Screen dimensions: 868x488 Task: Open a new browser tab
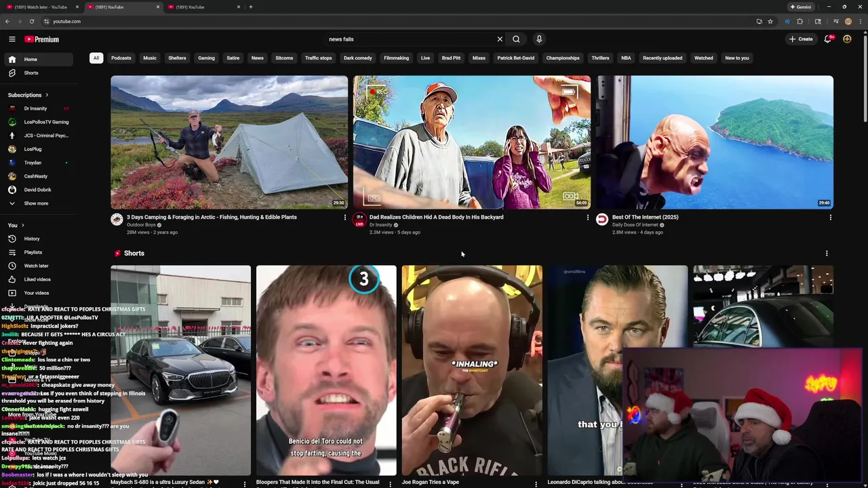pos(251,7)
